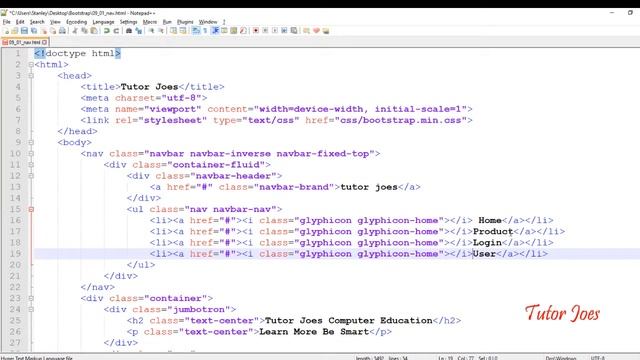The height and width of the screenshot is (360, 640).
Task: Click the Zoom Out toolbar icon
Action: tap(162, 31)
